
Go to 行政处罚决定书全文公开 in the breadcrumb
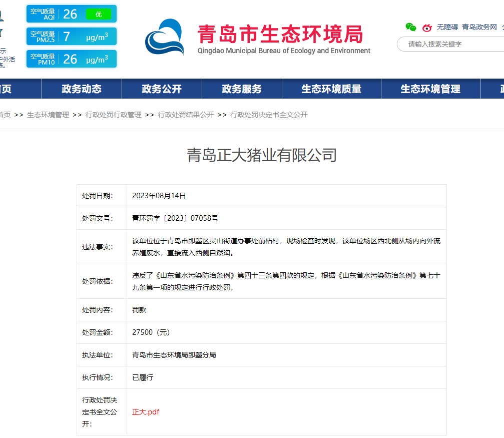click(269, 115)
